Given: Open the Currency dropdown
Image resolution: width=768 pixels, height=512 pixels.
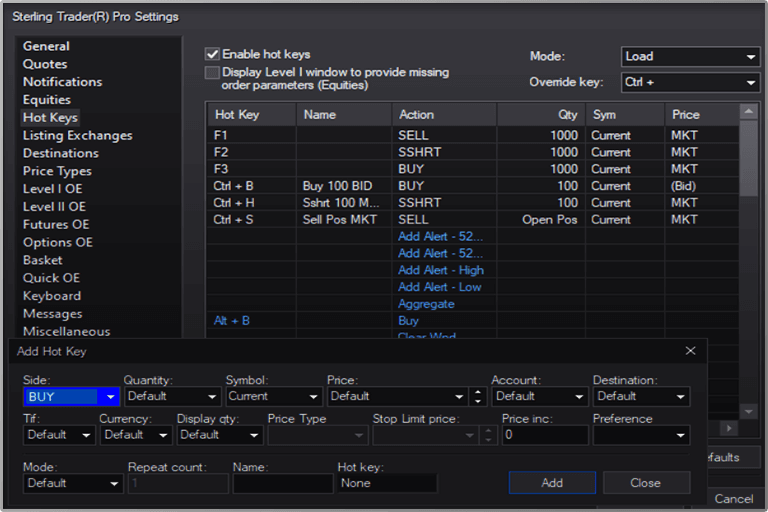Looking at the screenshot, I should coord(136,435).
